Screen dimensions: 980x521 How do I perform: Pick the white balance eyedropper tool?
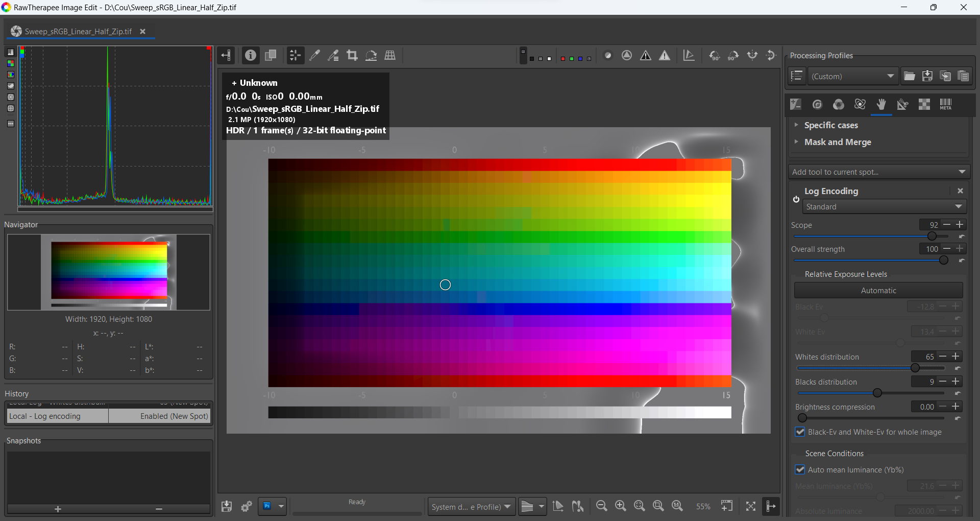pos(314,55)
